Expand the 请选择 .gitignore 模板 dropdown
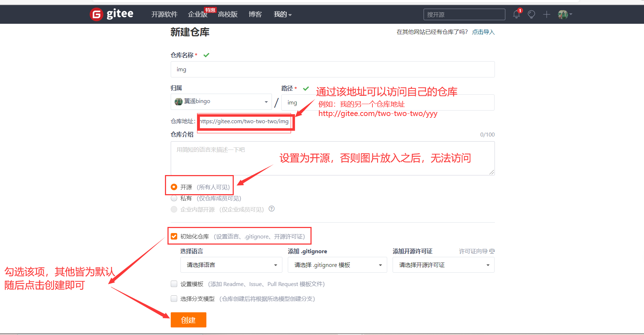Image resolution: width=644 pixels, height=335 pixels. [337, 265]
